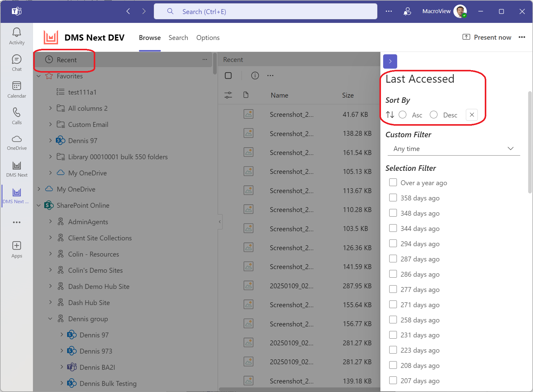Expand the Custom Email folder
The image size is (533, 392).
tap(50, 124)
